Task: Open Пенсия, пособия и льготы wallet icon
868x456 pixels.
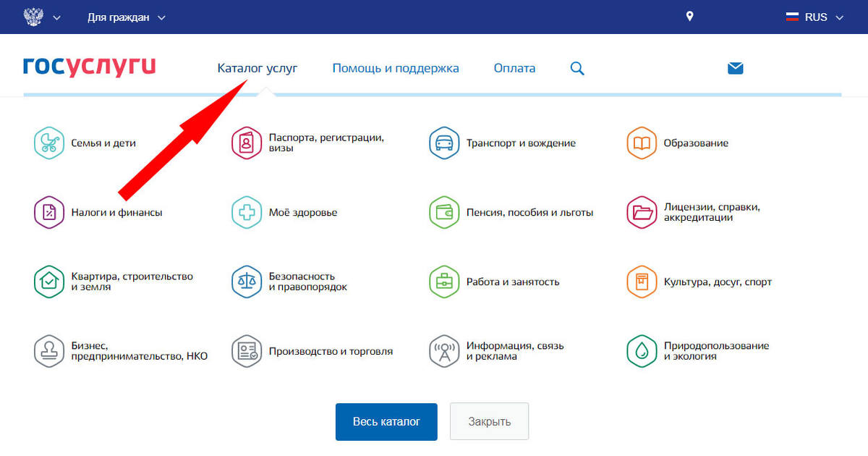Action: point(444,212)
